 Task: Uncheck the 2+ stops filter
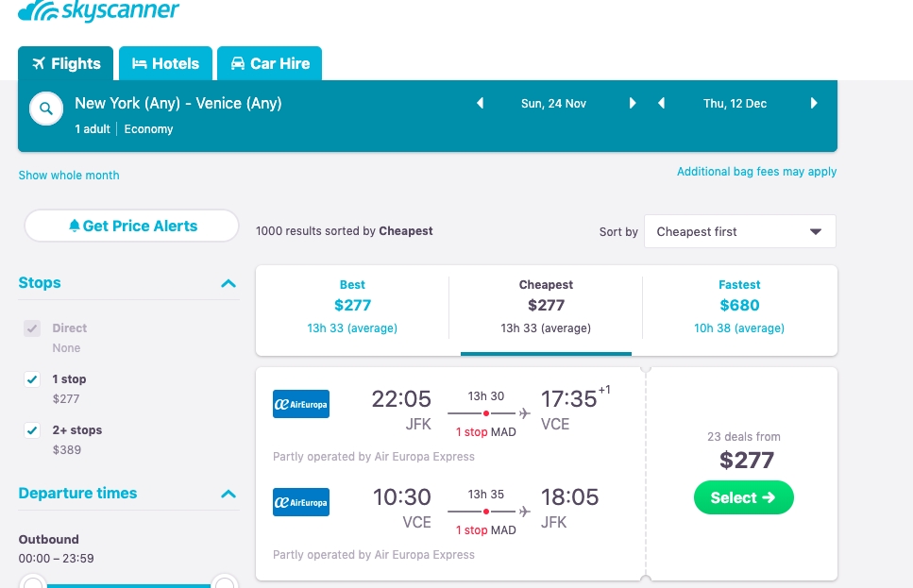pyautogui.click(x=33, y=430)
